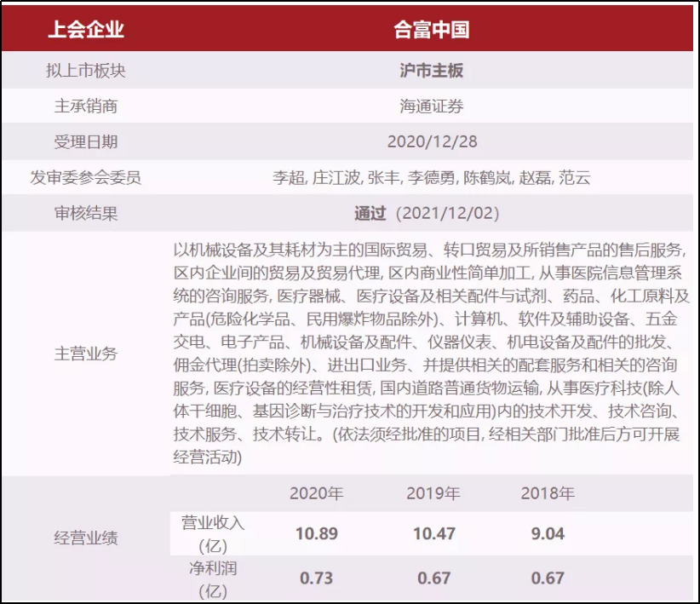Select the company name 合富中国

432,30
